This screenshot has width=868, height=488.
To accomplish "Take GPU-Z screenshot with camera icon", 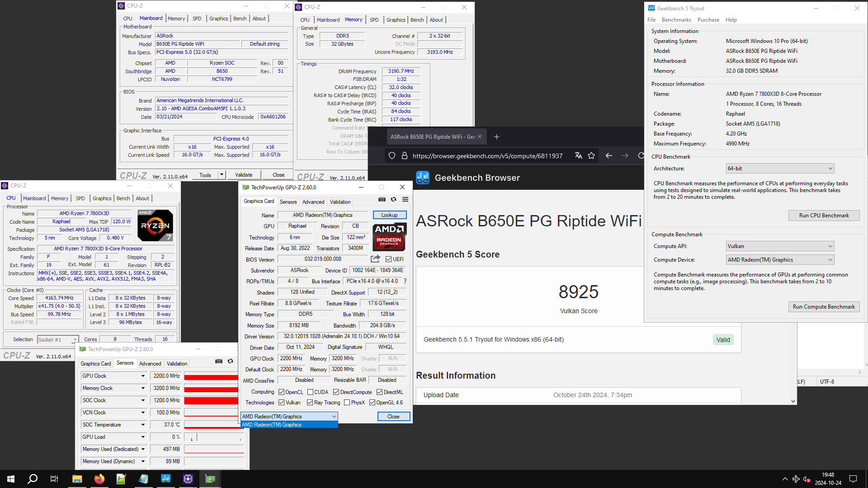I will pos(382,199).
